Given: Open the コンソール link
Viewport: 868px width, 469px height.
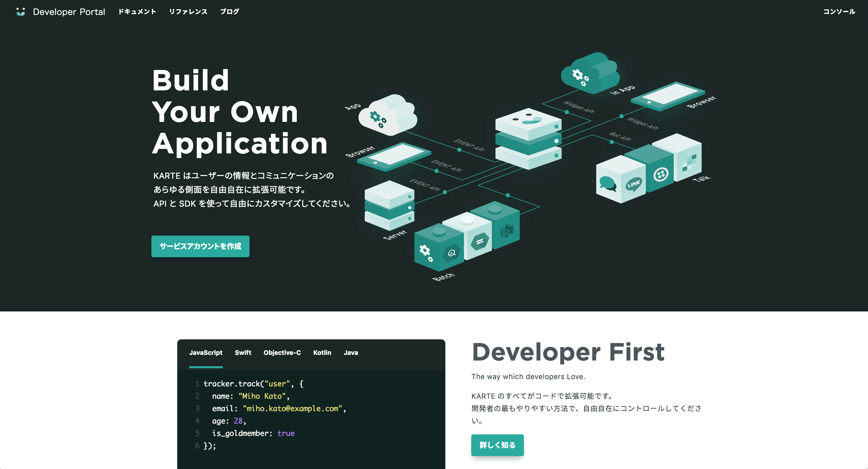Looking at the screenshot, I should (x=839, y=12).
